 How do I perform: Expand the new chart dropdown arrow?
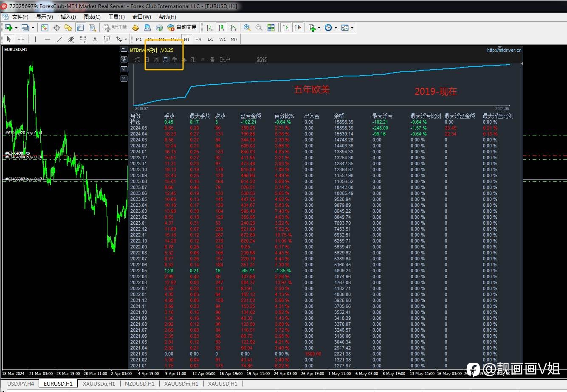(16, 28)
